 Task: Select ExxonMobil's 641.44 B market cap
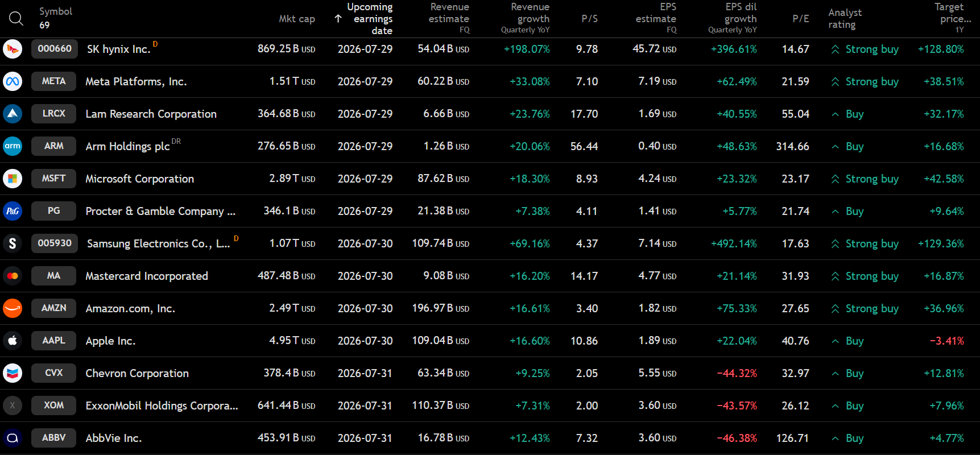coord(286,406)
